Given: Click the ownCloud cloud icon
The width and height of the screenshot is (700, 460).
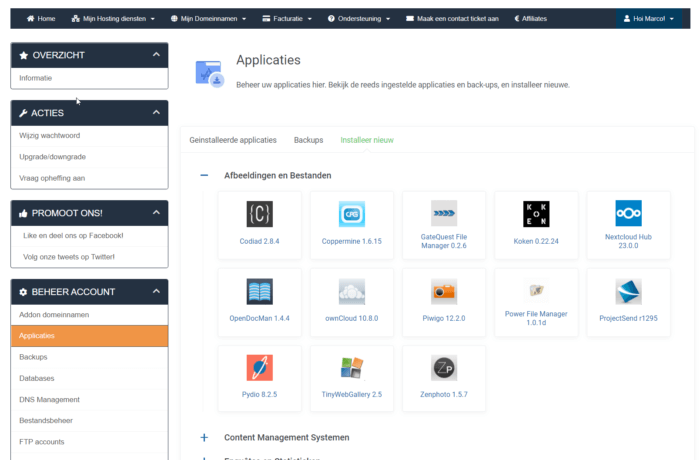Looking at the screenshot, I should point(352,292).
